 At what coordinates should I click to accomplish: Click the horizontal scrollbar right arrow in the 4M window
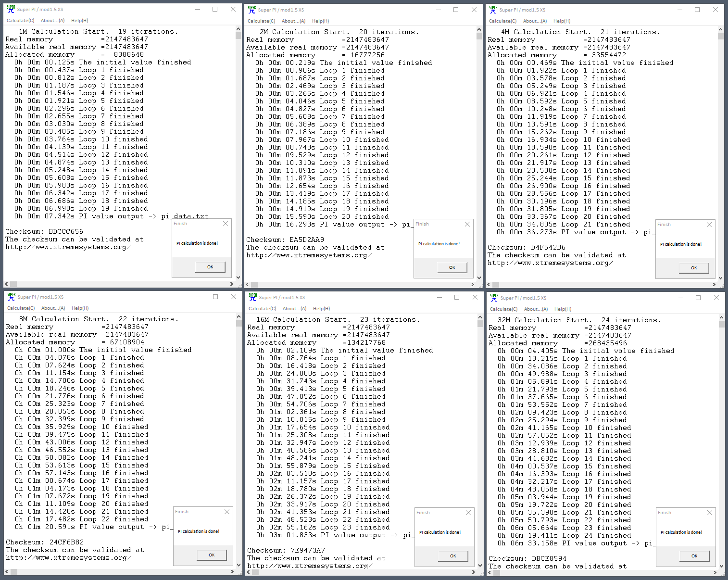pyautogui.click(x=714, y=285)
